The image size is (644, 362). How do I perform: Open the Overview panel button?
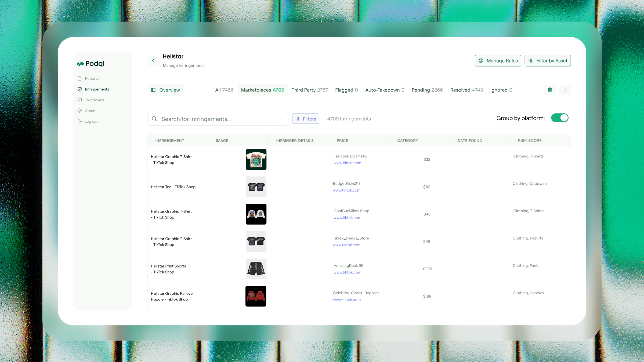(165, 90)
